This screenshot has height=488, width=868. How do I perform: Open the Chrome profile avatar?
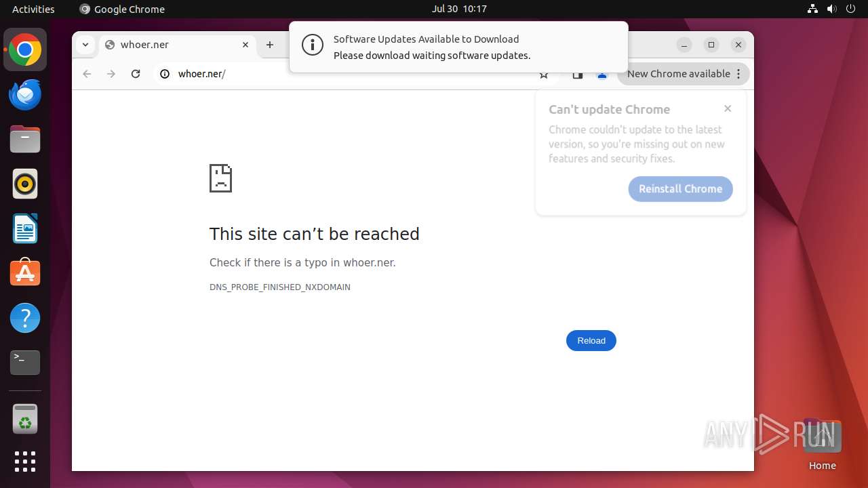601,75
